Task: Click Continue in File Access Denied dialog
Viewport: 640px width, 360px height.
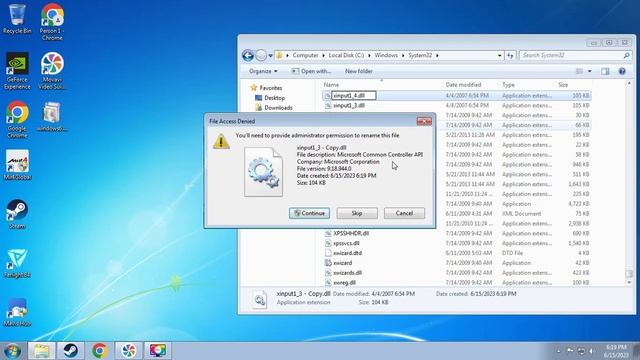Action: point(309,213)
